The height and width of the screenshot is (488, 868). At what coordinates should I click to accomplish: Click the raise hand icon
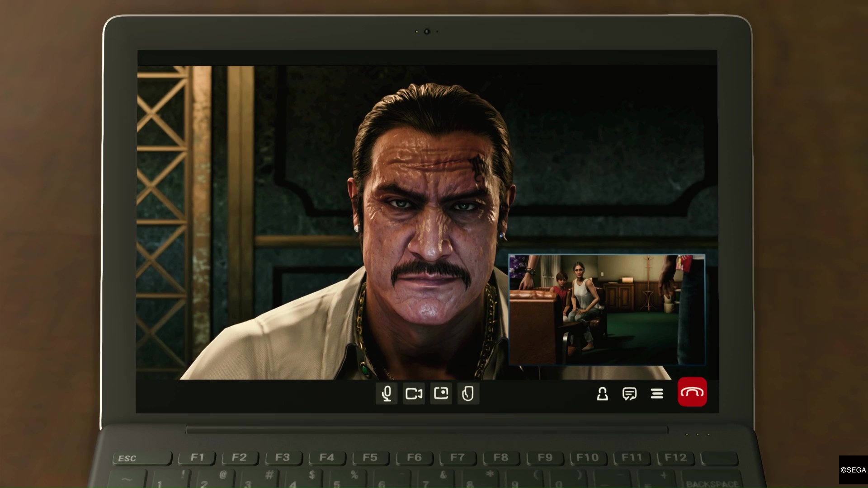click(x=468, y=394)
